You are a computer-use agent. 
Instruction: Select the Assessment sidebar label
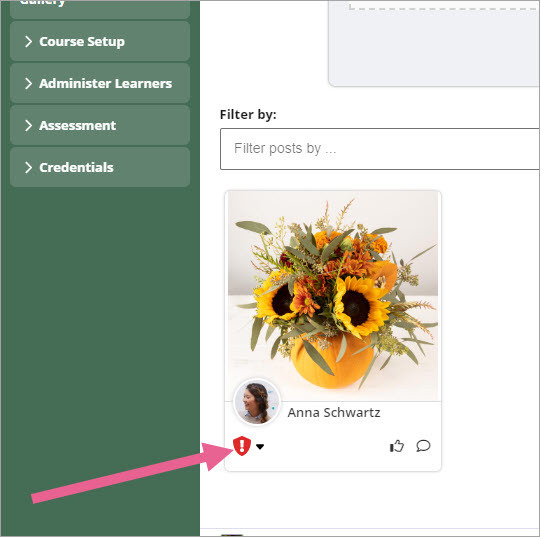(x=77, y=125)
